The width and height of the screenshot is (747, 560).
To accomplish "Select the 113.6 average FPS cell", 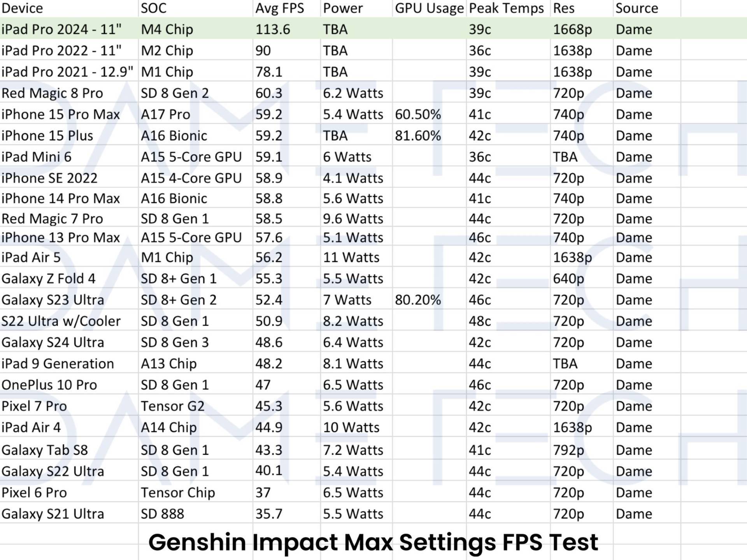I will 273,29.
